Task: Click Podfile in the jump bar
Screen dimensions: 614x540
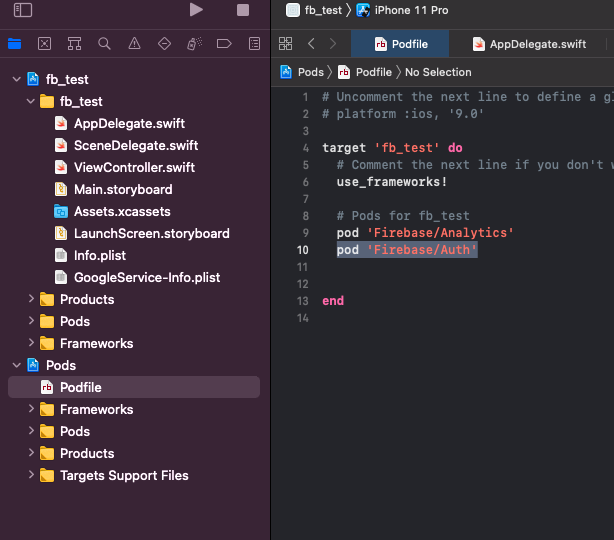Action: point(365,72)
